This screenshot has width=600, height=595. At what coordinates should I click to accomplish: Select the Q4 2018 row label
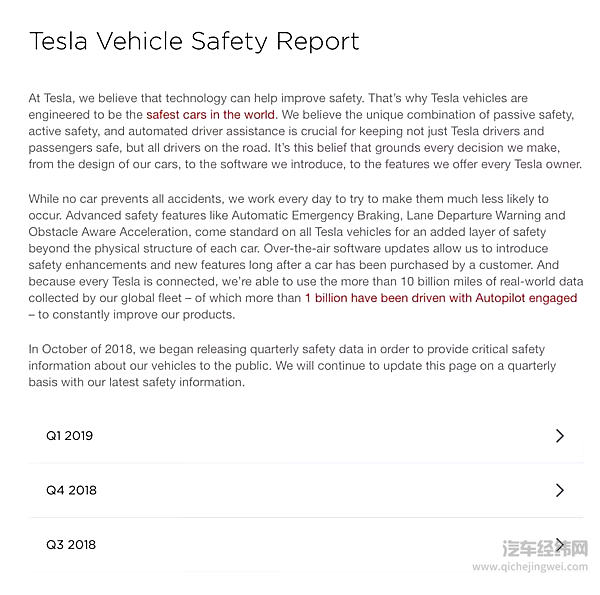pos(71,490)
